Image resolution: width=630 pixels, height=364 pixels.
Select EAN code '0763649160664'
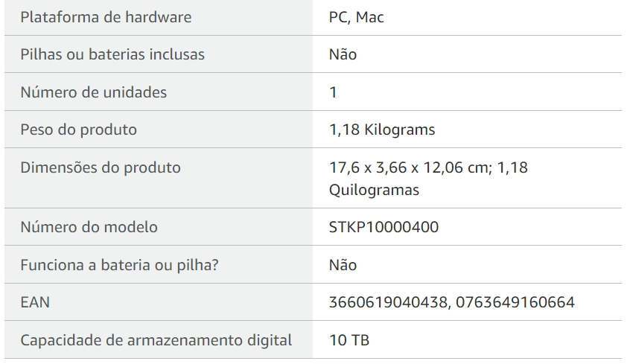tap(515, 303)
